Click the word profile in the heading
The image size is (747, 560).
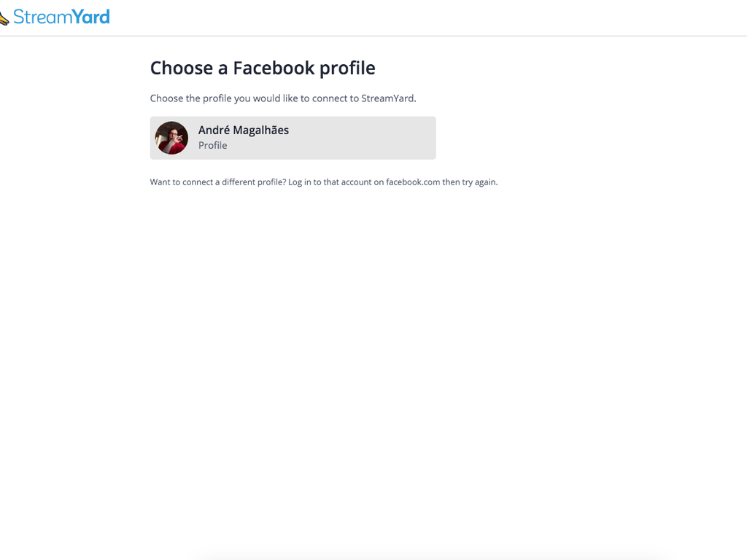tap(347, 69)
